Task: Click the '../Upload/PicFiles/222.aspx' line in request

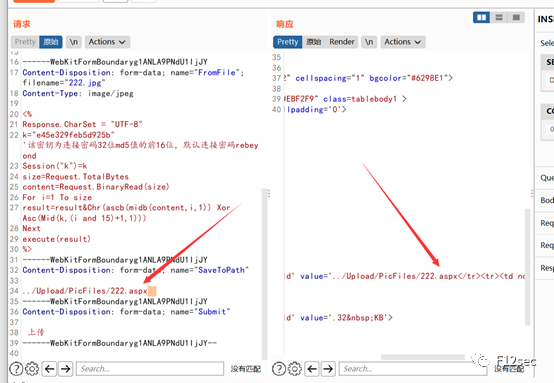Action: (85, 291)
